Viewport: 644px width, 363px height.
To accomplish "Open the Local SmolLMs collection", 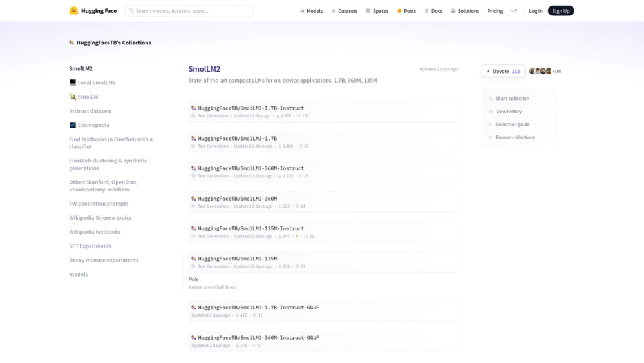I will 97,83.
